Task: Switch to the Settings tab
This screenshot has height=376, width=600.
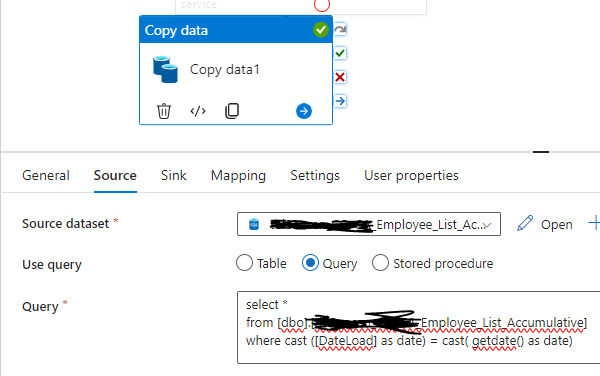Action: point(315,176)
